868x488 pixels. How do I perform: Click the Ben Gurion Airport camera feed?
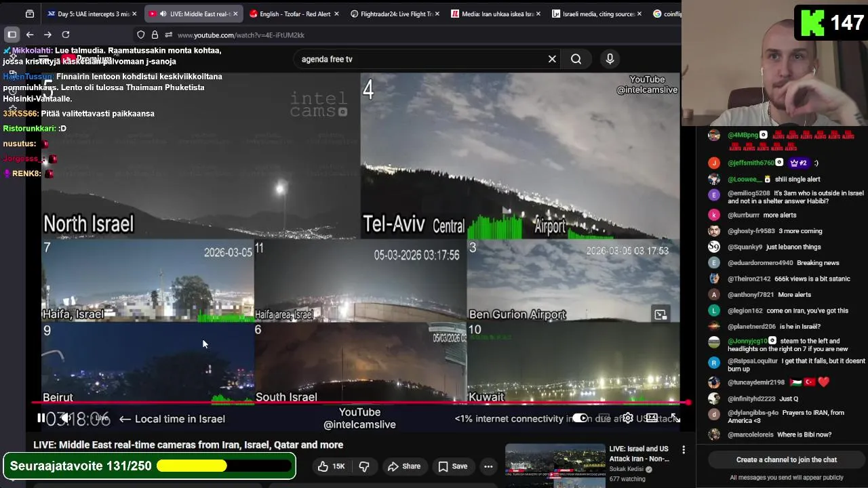[573, 281]
